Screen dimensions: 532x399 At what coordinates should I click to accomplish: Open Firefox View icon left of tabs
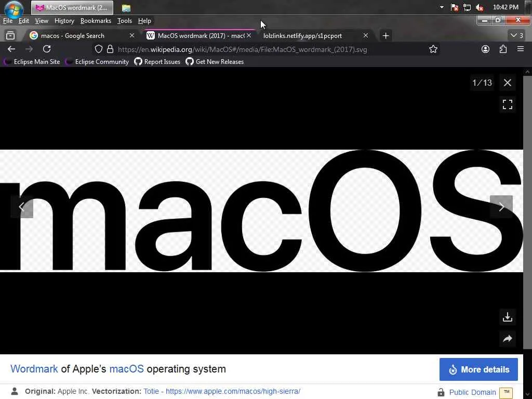point(10,35)
